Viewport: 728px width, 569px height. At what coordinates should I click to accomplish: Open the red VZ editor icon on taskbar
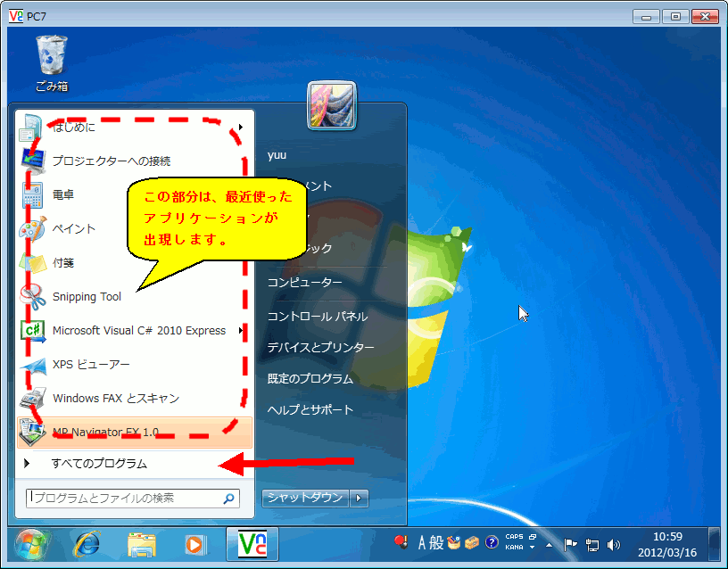252,545
